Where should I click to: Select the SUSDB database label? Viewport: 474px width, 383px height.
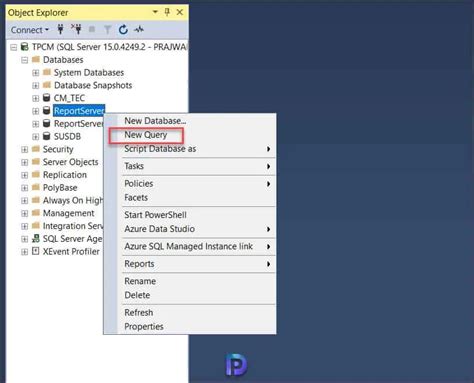(67, 136)
